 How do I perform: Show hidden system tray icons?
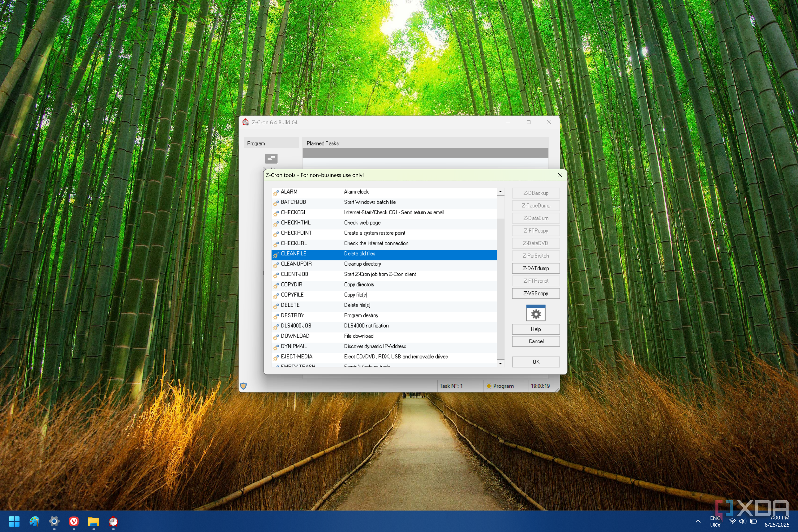pos(698,522)
